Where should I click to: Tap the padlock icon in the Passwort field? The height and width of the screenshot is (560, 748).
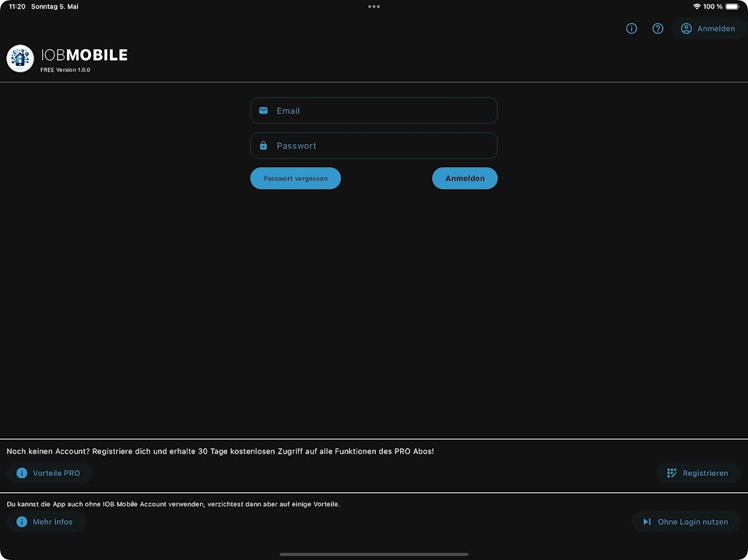(264, 145)
